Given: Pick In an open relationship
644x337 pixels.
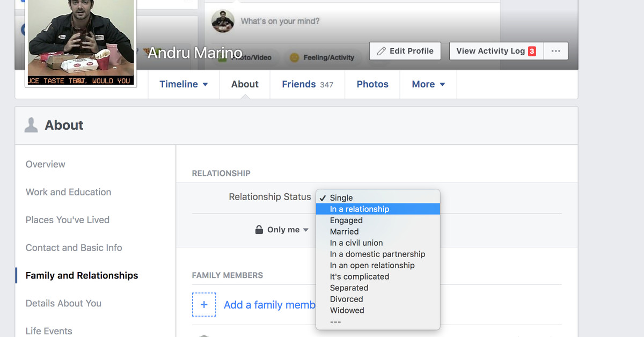Looking at the screenshot, I should (378, 266).
